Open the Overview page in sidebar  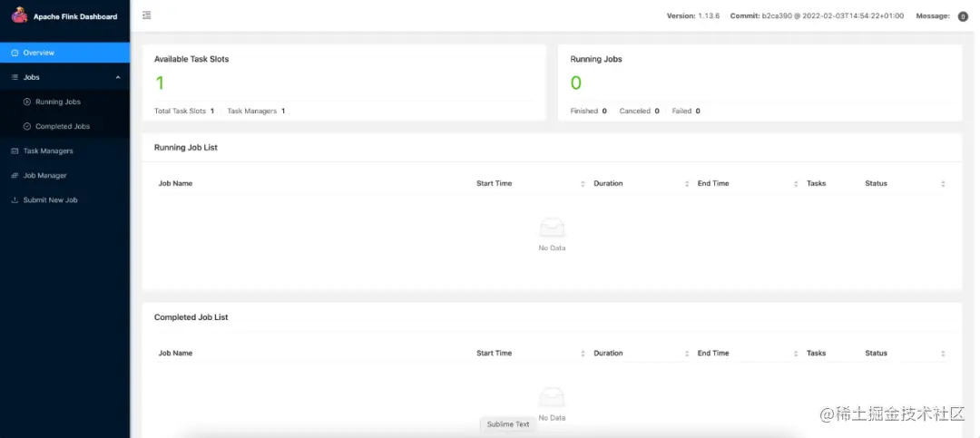(65, 53)
